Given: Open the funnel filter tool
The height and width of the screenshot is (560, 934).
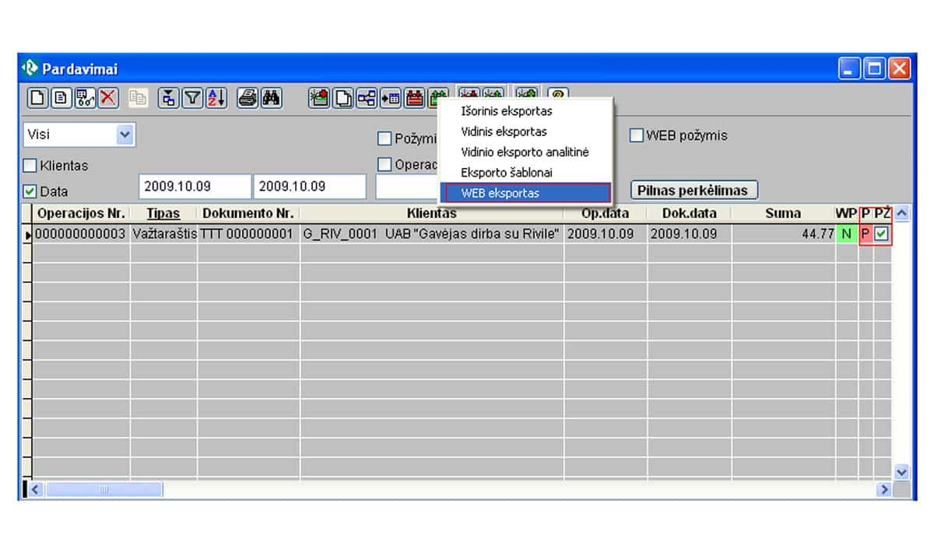Looking at the screenshot, I should tap(193, 98).
